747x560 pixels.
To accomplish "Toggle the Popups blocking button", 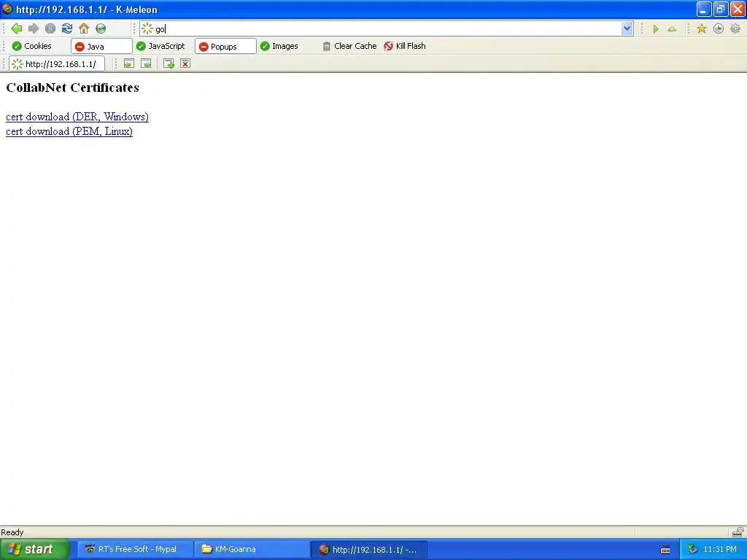I will (x=225, y=46).
